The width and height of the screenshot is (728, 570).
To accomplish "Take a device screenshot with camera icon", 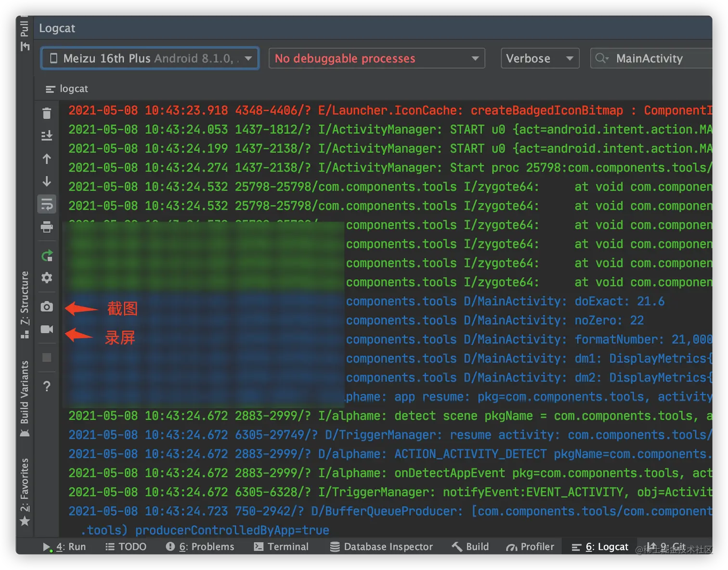I will [47, 307].
